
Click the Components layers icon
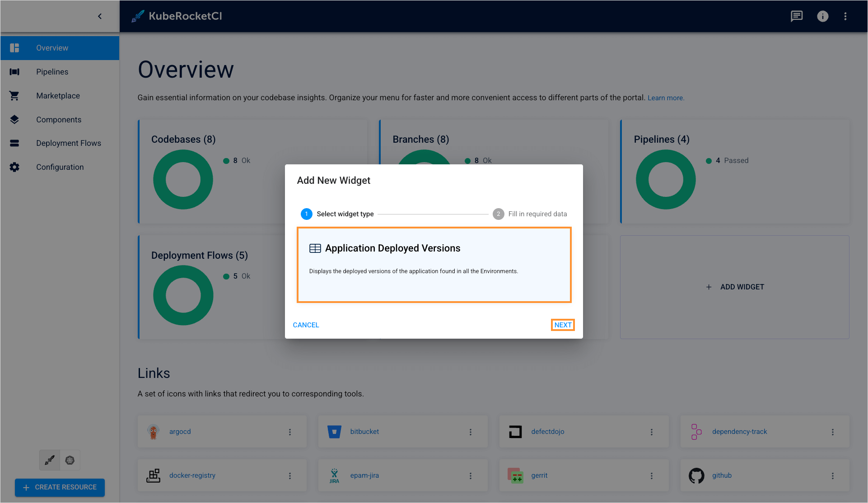(14, 120)
